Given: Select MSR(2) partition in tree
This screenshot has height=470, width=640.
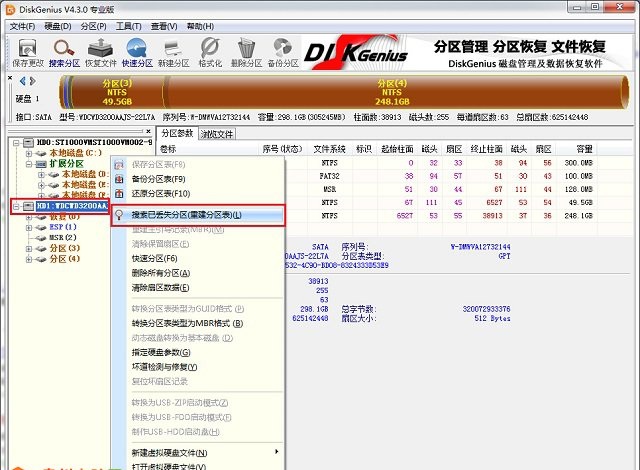Looking at the screenshot, I should tap(63, 237).
